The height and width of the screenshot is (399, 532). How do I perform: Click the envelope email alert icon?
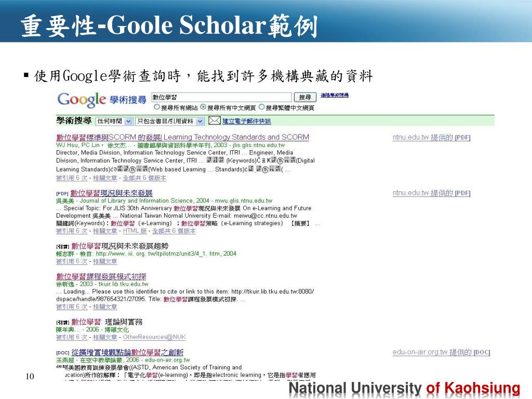coord(215,121)
